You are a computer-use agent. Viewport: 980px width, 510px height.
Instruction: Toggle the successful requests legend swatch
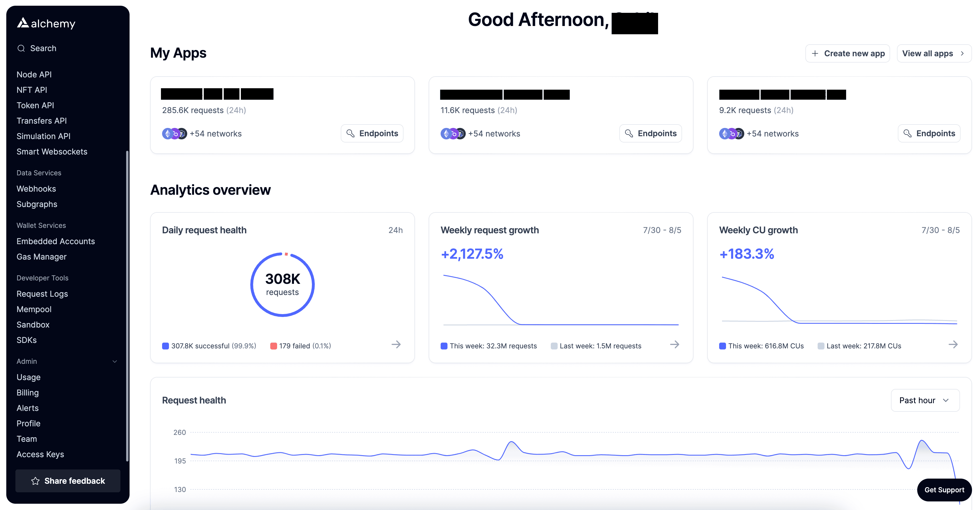coord(166,346)
